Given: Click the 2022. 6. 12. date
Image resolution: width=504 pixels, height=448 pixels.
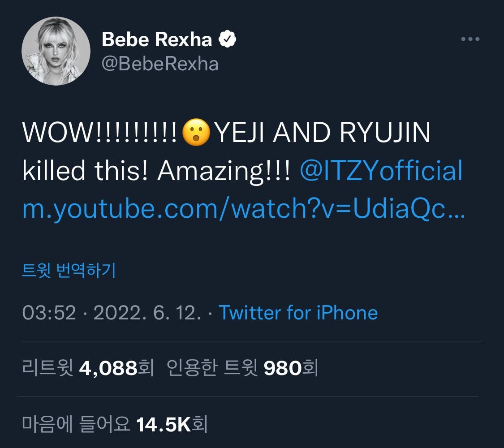Looking at the screenshot, I should pyautogui.click(x=146, y=312).
